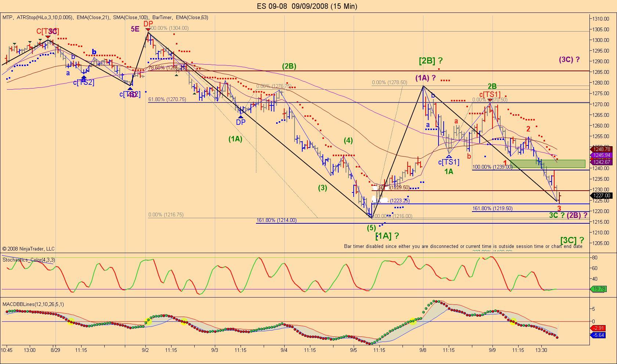Click the 9/4 date on the time axis
This screenshot has width=617, height=364.
[x=284, y=350]
